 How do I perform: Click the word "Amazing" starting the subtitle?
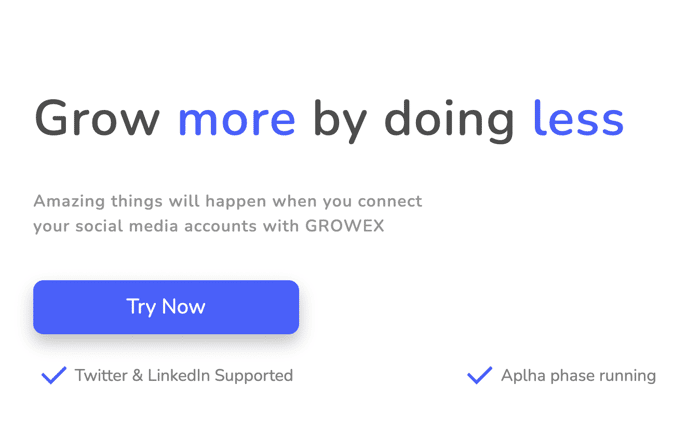coord(70,202)
